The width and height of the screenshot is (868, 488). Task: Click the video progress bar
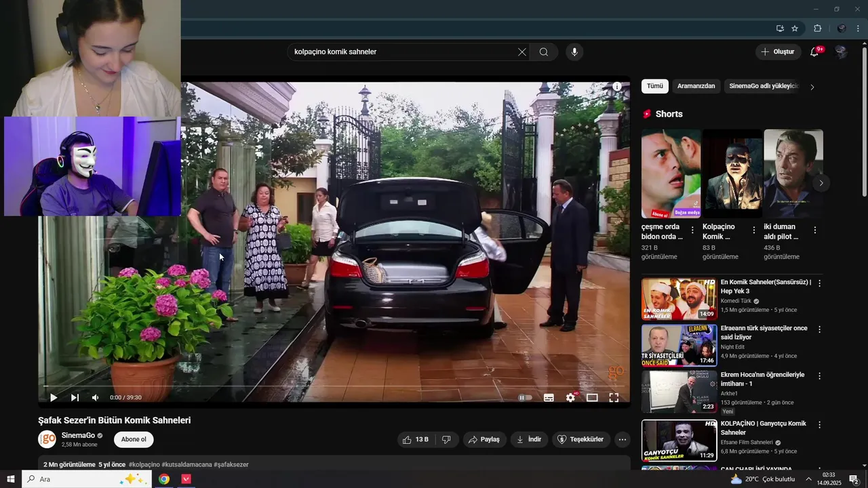pos(334,386)
